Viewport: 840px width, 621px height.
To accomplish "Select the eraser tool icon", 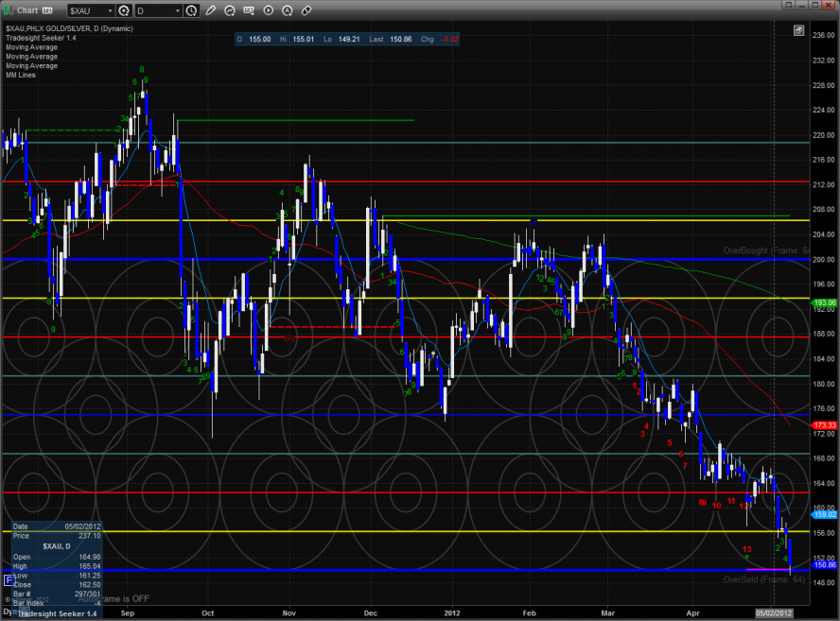I will 306,10.
